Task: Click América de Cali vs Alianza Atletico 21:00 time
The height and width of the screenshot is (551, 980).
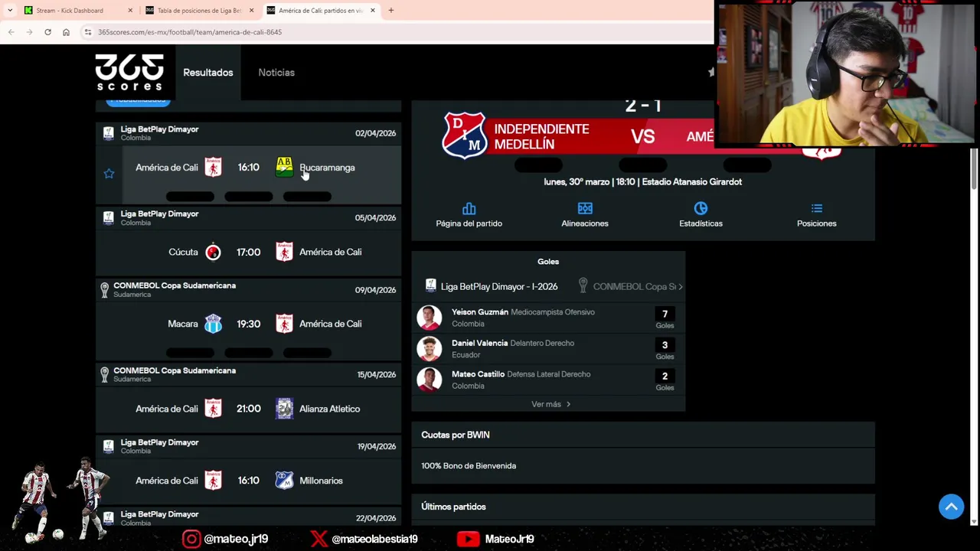Action: (x=248, y=409)
